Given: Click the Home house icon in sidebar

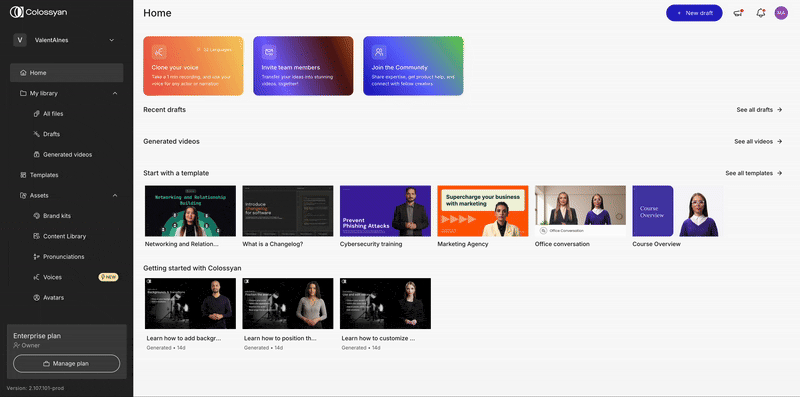Looking at the screenshot, I should [23, 73].
